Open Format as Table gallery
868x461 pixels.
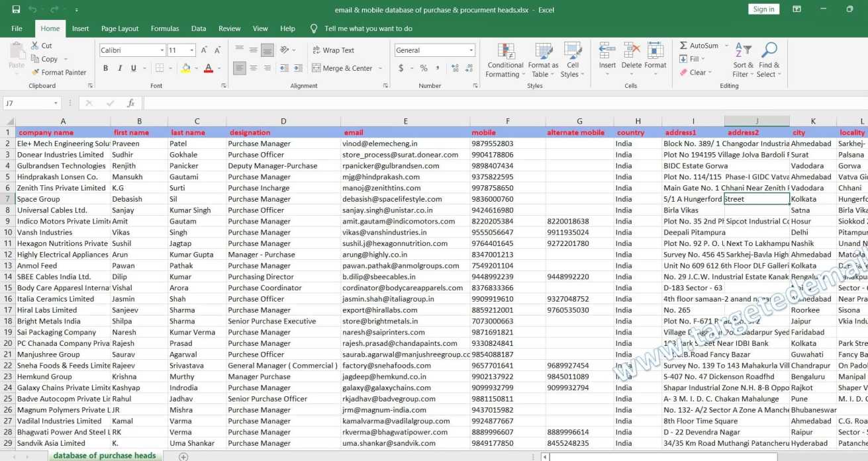[543, 61]
